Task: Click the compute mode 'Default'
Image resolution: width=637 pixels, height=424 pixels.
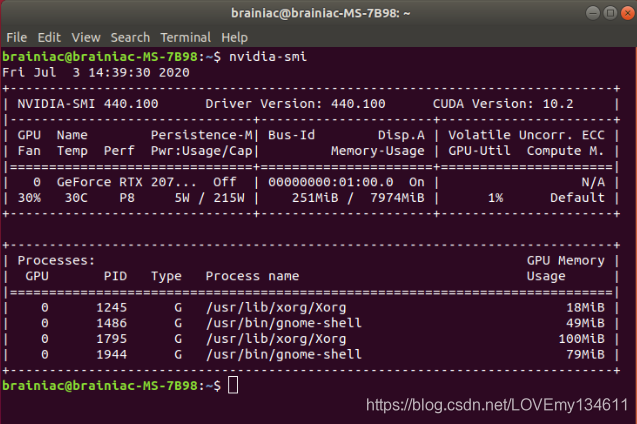Action: [577, 198]
